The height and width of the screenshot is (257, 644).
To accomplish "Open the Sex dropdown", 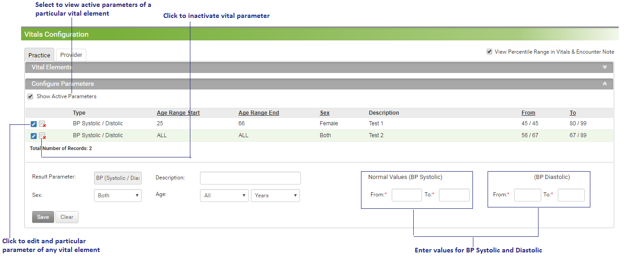I will coord(118,196).
